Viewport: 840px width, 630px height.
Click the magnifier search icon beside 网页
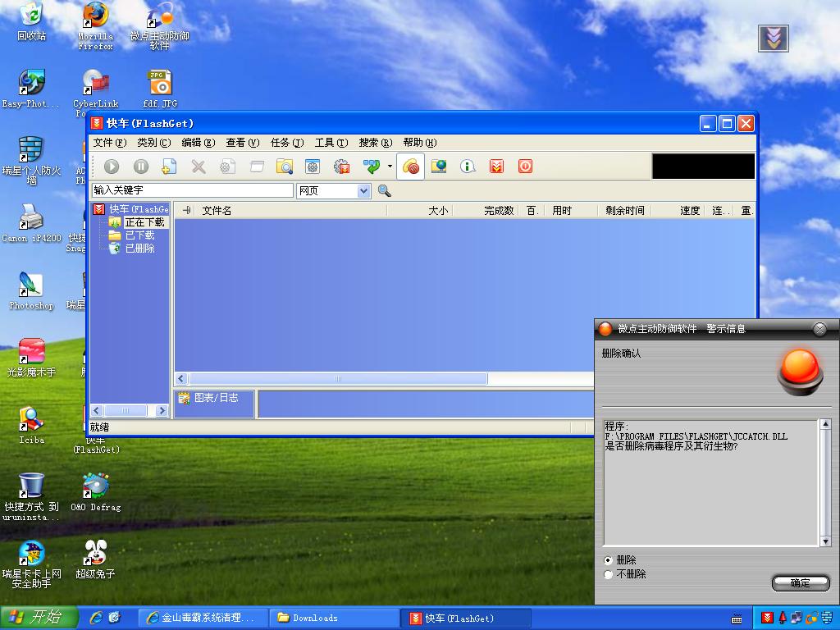tap(384, 190)
